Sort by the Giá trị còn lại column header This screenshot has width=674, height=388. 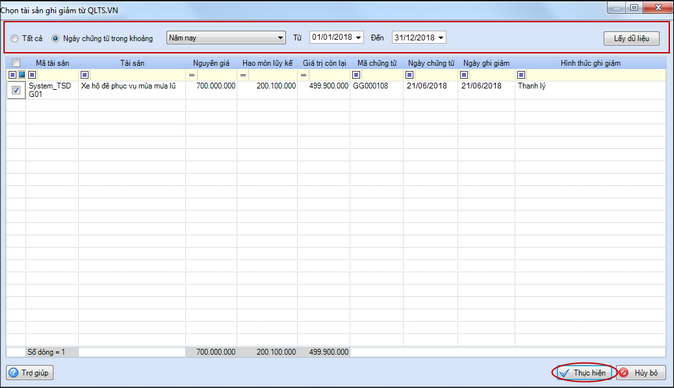coord(324,63)
